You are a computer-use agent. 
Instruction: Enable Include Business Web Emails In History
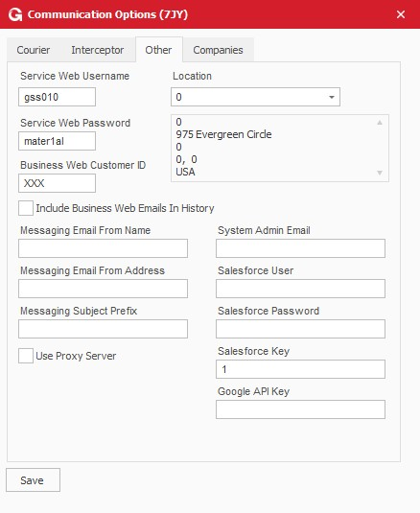click(x=26, y=208)
